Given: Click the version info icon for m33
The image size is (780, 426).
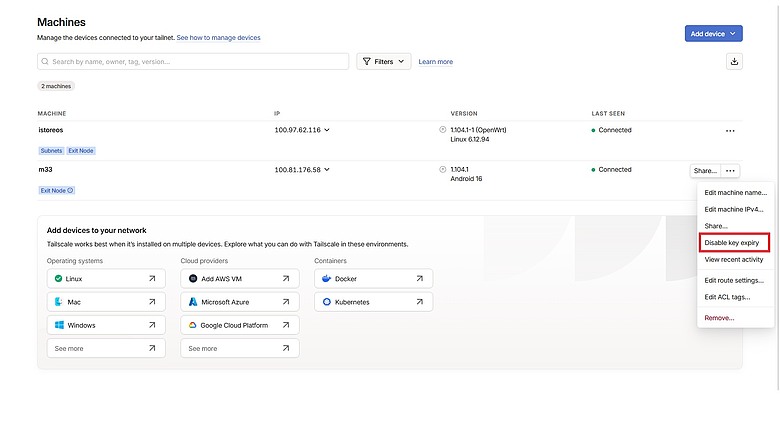Looking at the screenshot, I should pos(442,169).
